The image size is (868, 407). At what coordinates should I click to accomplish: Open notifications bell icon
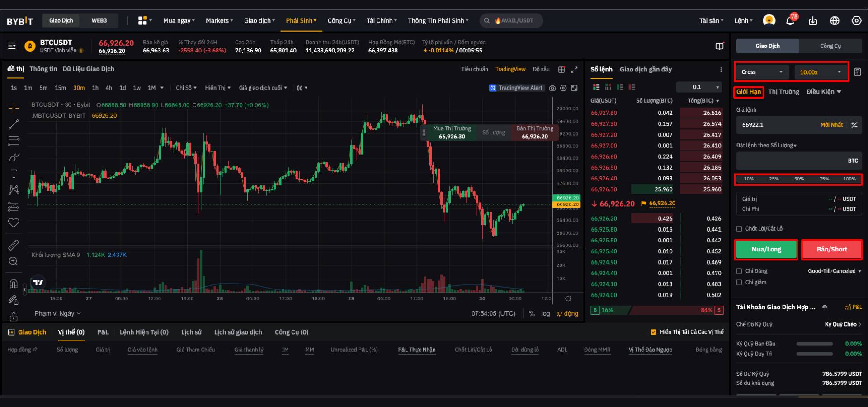[790, 20]
